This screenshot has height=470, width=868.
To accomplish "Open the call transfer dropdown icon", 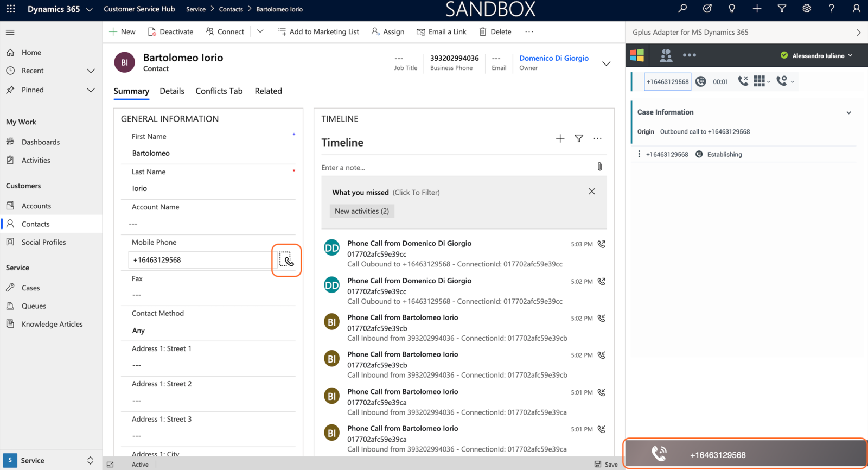I will click(785, 81).
